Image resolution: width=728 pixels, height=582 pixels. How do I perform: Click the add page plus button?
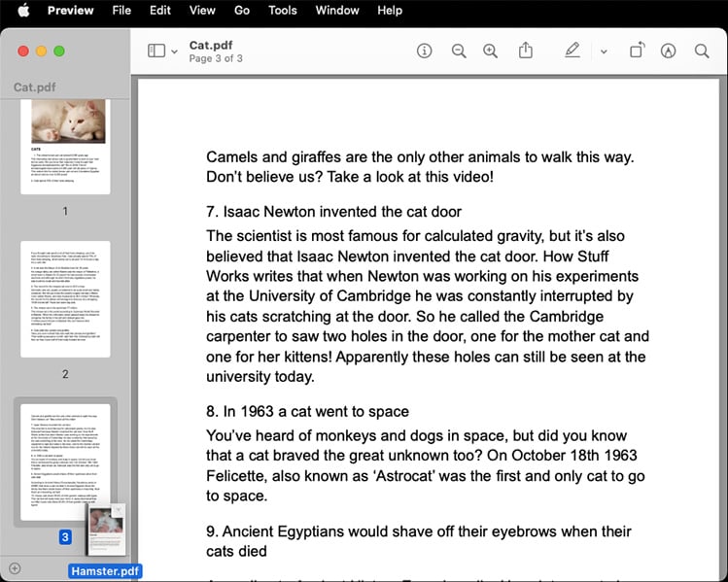[x=15, y=568]
